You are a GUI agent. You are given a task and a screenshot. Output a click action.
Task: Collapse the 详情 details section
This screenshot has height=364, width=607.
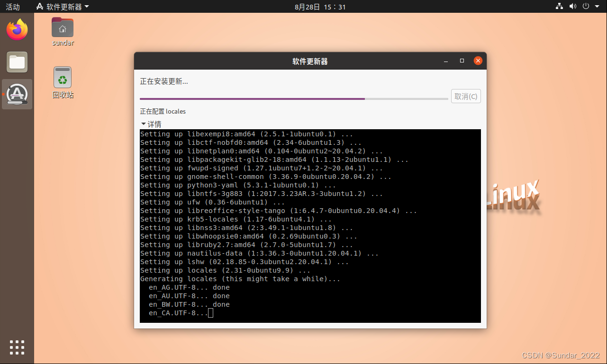(x=151, y=124)
